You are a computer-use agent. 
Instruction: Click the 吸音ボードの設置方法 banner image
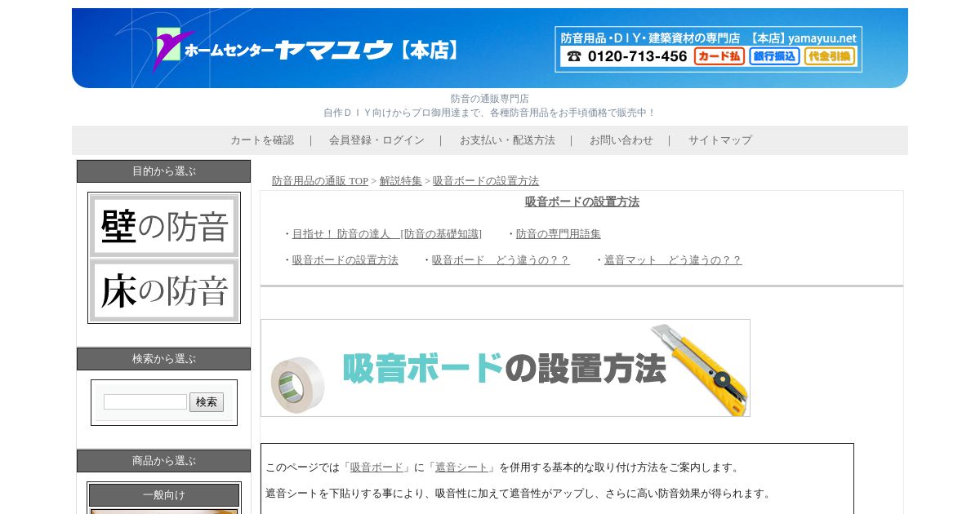[x=506, y=368]
